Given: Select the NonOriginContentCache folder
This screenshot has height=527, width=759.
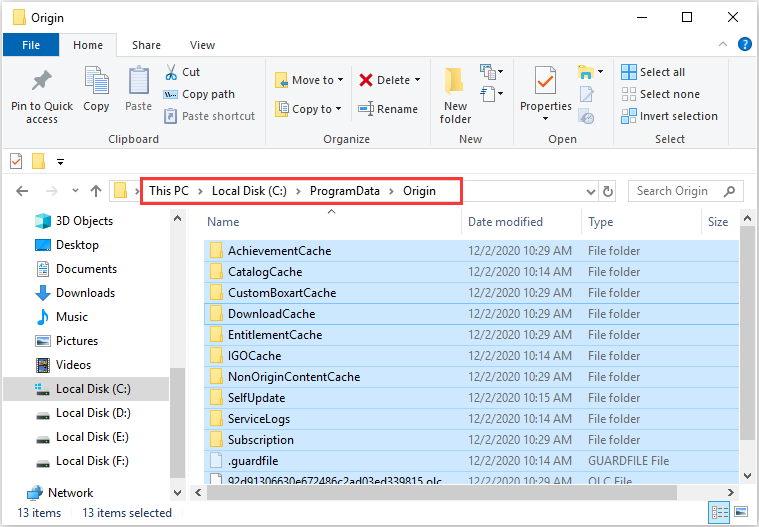Looking at the screenshot, I should [x=471, y=376].
